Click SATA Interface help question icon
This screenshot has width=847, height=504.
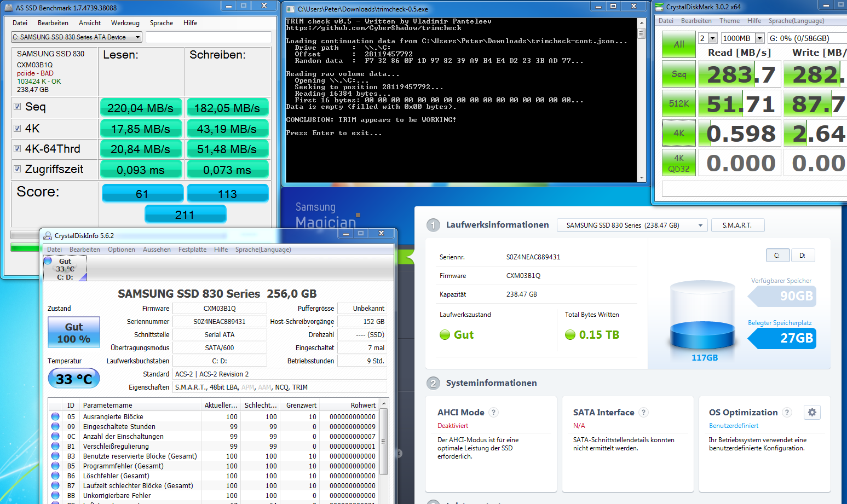[643, 413]
